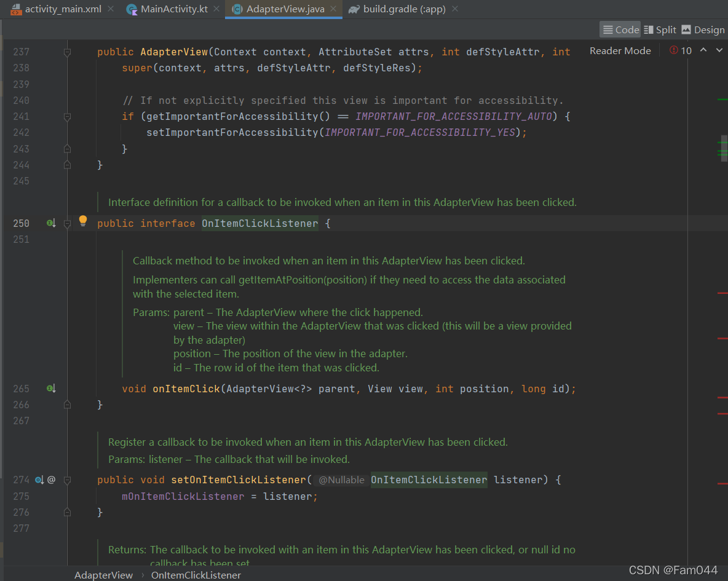Open the 10 errors inspection indicator
This screenshot has height=581, width=728.
681,50
